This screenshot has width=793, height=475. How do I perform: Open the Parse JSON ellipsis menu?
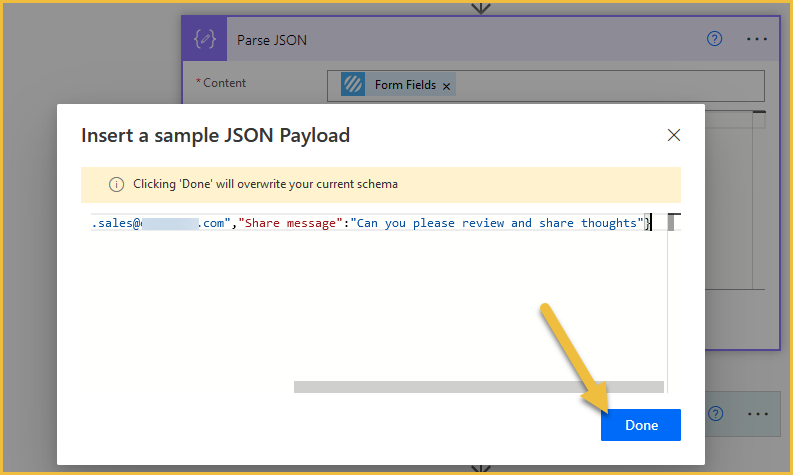click(x=757, y=39)
